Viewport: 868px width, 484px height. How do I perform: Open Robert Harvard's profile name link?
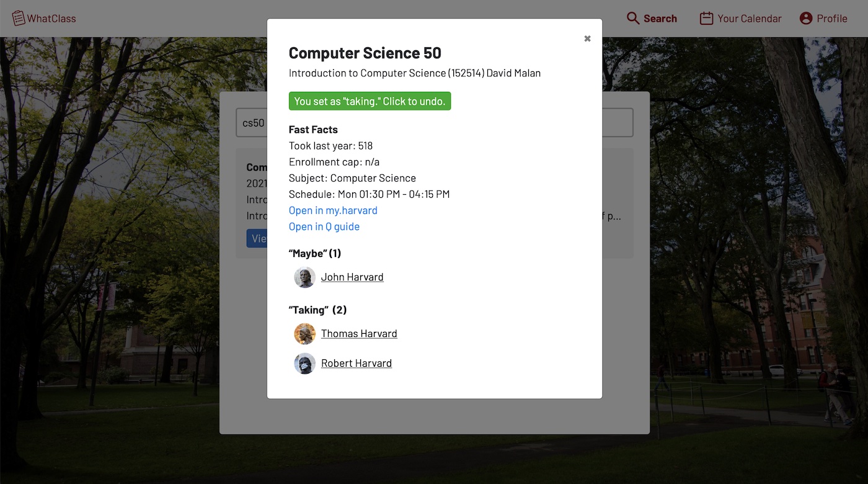[x=356, y=364]
